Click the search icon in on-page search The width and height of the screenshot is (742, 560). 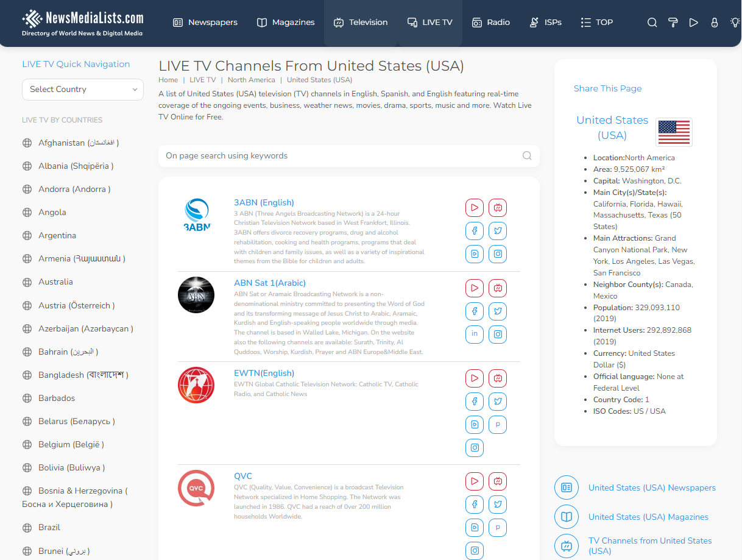pos(527,155)
